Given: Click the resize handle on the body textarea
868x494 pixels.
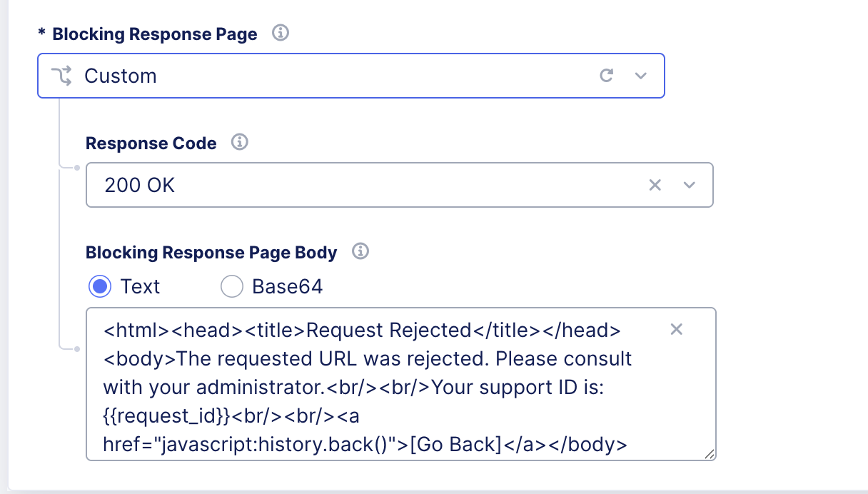Looking at the screenshot, I should point(711,455).
